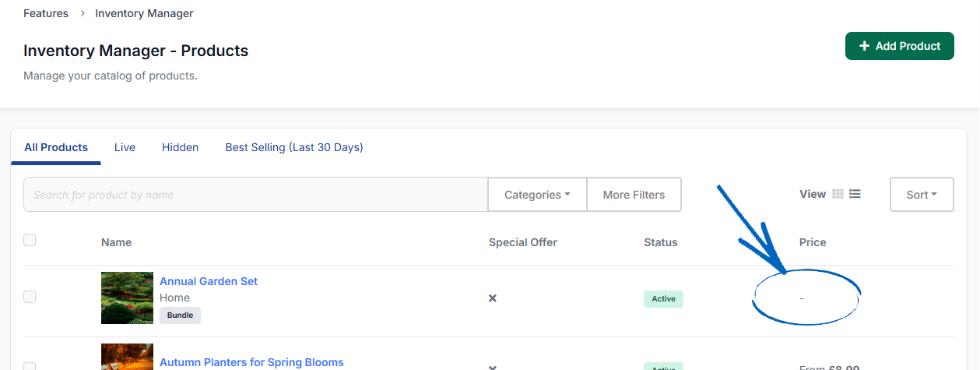The image size is (980, 370).
Task: Click the Price column header
Action: (813, 242)
